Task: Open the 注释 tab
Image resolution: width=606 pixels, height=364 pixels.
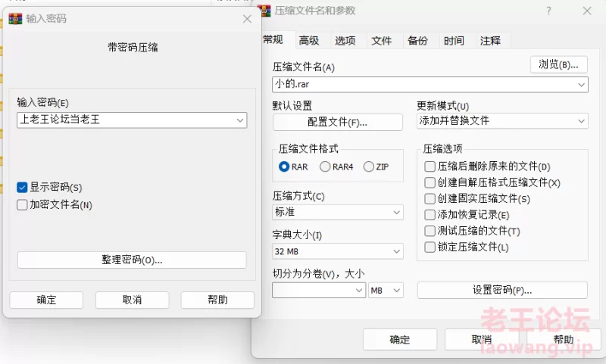Action: pos(491,41)
